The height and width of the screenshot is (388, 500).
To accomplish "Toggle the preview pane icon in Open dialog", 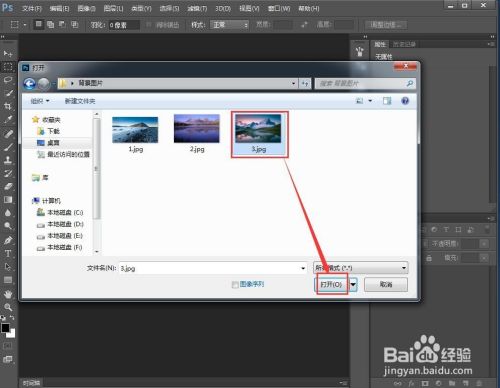I will coord(387,101).
